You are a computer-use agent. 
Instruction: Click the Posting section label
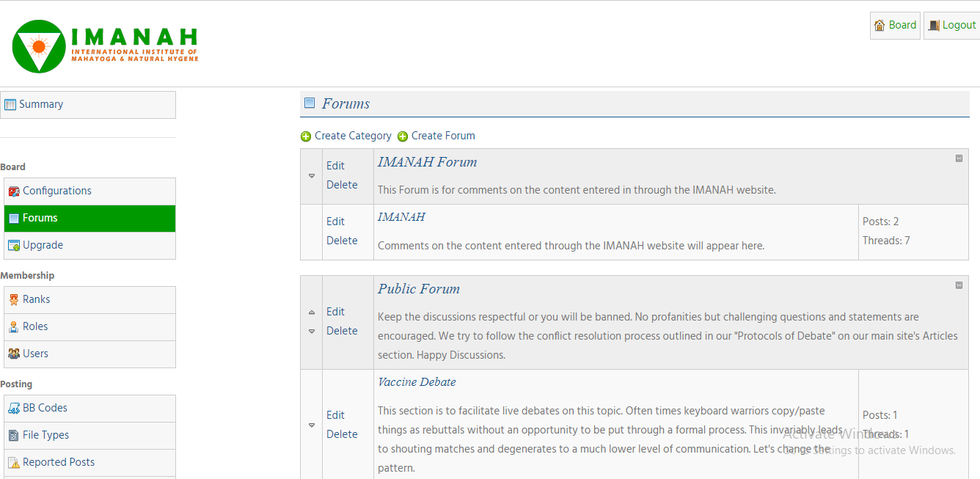(x=16, y=384)
